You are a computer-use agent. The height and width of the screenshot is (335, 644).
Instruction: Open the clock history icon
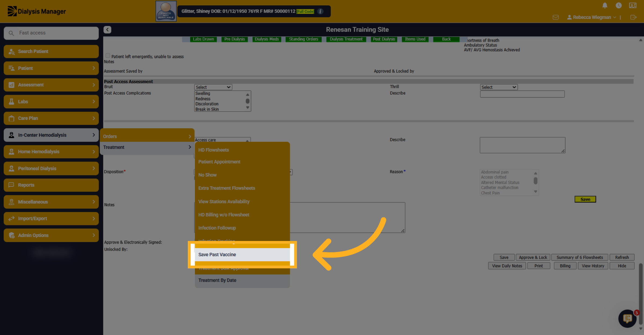[619, 5]
